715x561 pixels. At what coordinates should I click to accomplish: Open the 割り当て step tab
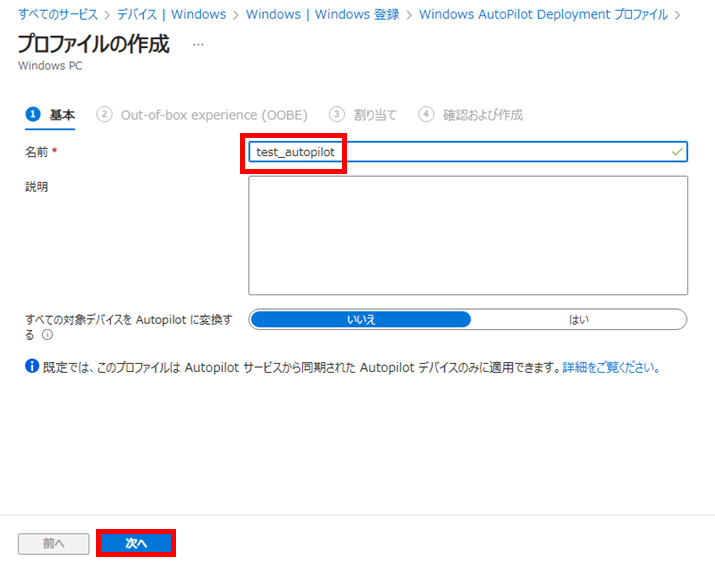363,114
